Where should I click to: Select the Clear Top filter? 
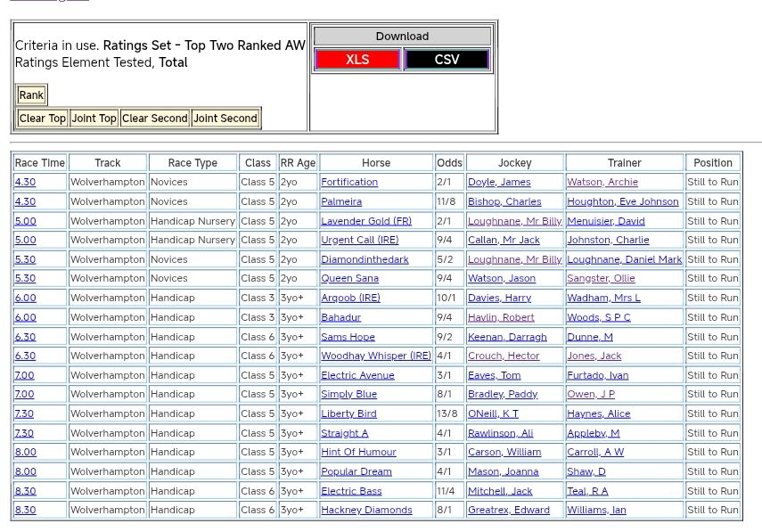[x=43, y=119]
